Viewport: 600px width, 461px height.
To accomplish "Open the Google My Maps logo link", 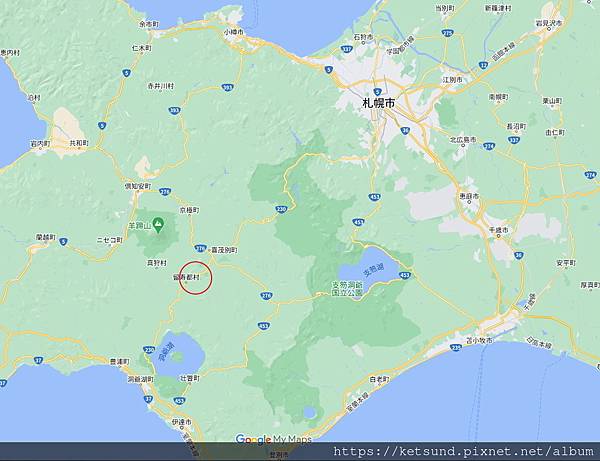I will [x=273, y=439].
